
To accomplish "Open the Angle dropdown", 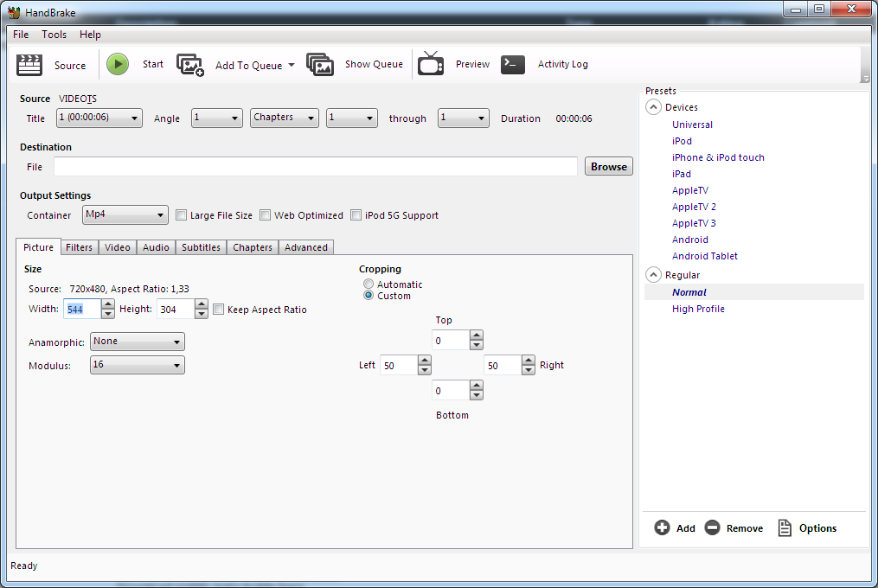I will 217,118.
